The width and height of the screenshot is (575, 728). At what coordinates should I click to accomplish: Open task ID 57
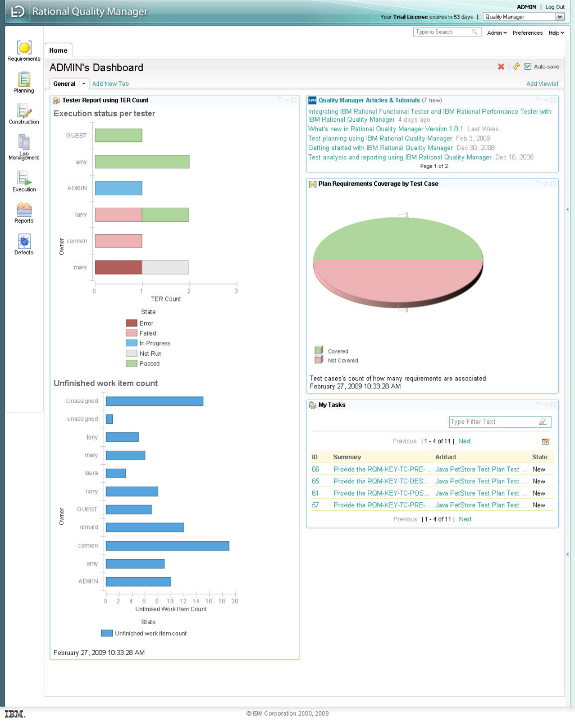tap(316, 506)
